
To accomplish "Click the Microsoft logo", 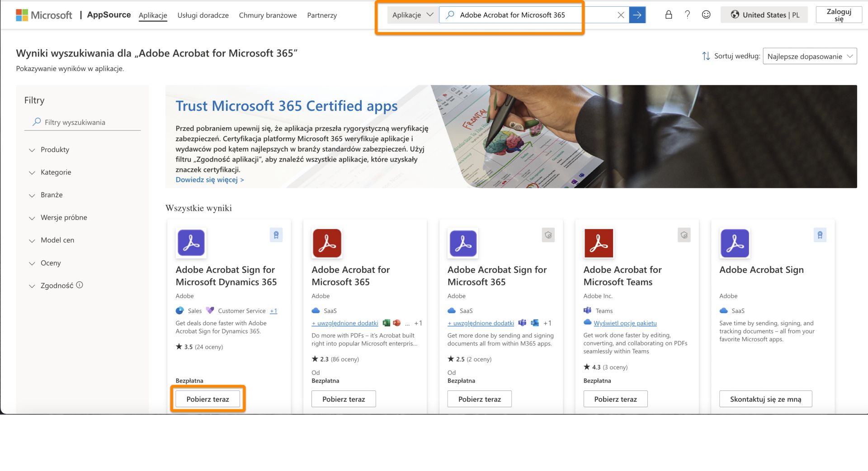I will tap(44, 15).
